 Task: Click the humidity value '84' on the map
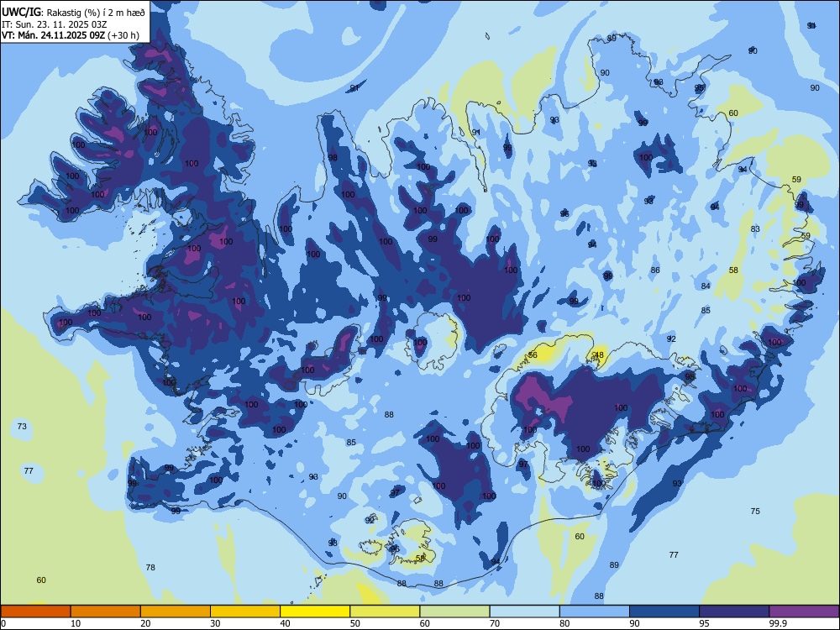coord(706,286)
